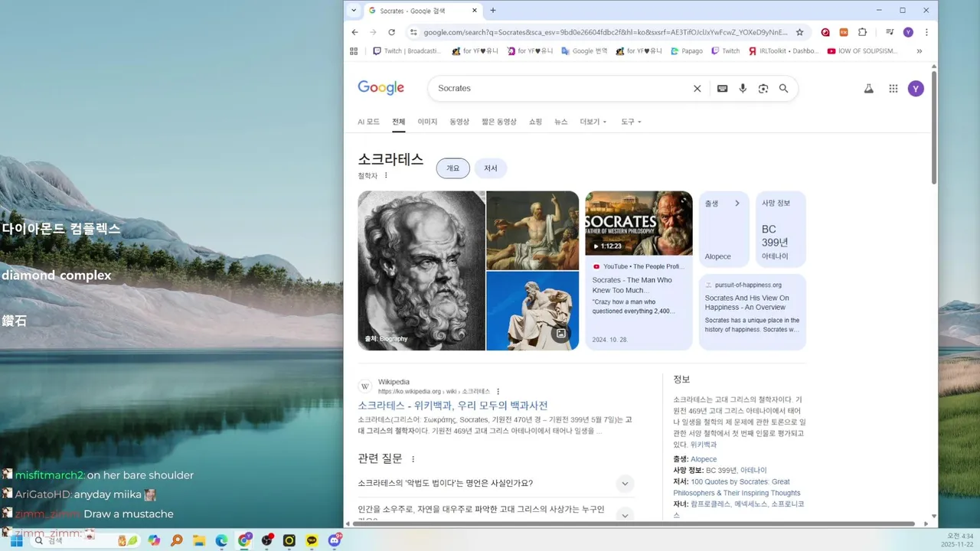Open the Google 번역 bookmark

tap(584, 51)
